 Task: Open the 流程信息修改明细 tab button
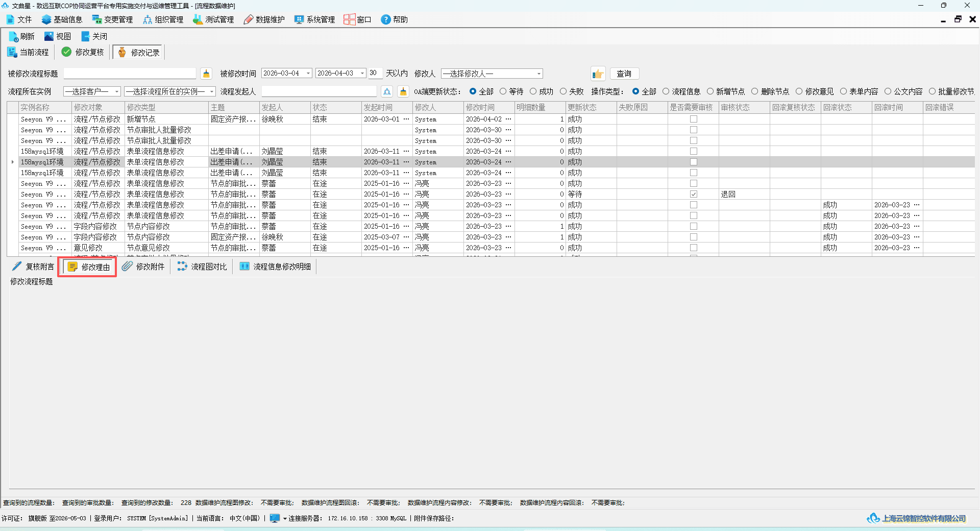pos(276,267)
